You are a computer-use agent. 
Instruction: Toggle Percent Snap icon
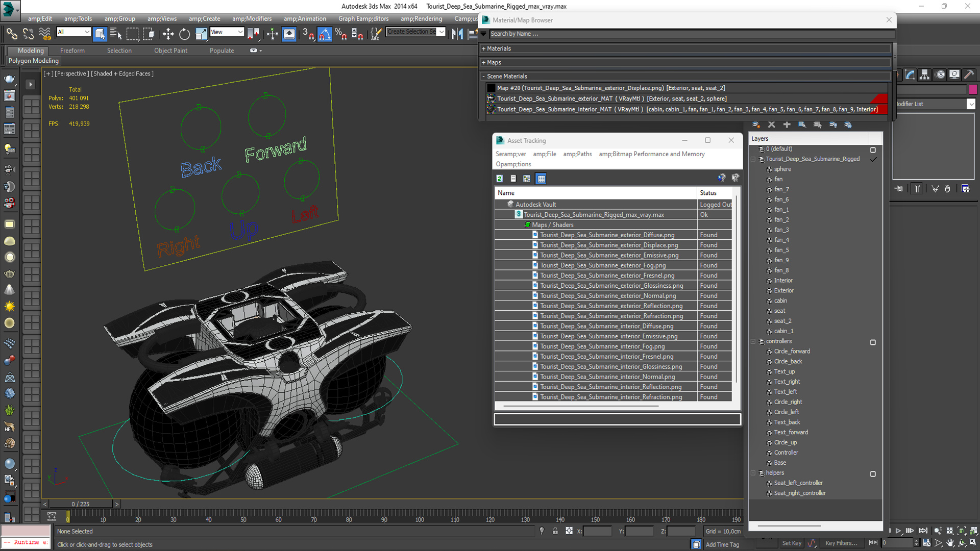340,34
